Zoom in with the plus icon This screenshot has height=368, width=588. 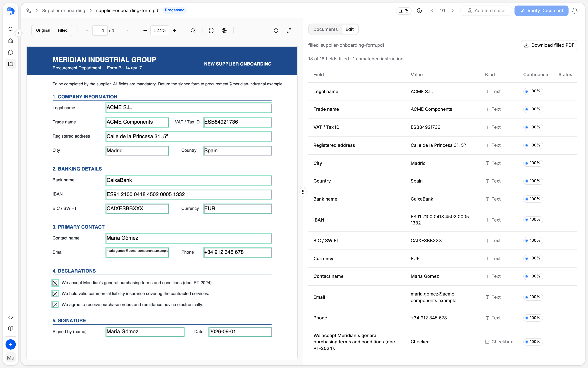(174, 30)
